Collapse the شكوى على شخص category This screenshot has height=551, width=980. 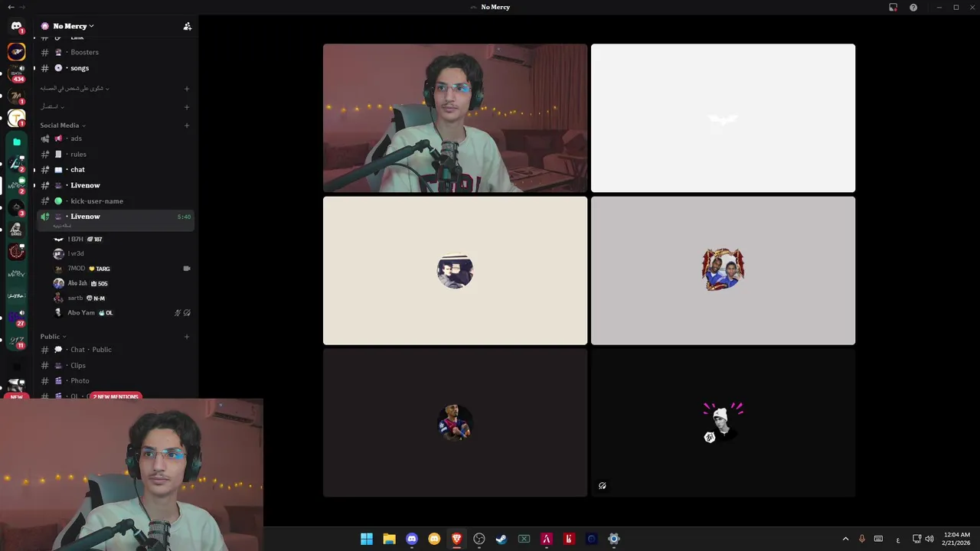[74, 88]
